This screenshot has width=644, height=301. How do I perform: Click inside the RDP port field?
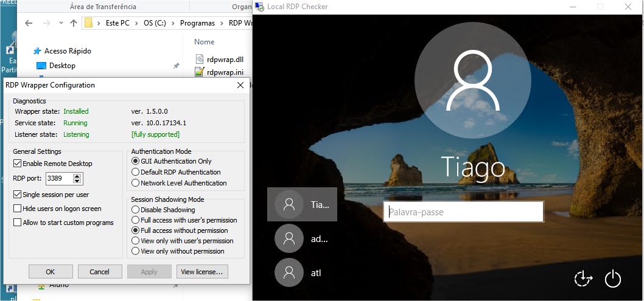point(59,178)
